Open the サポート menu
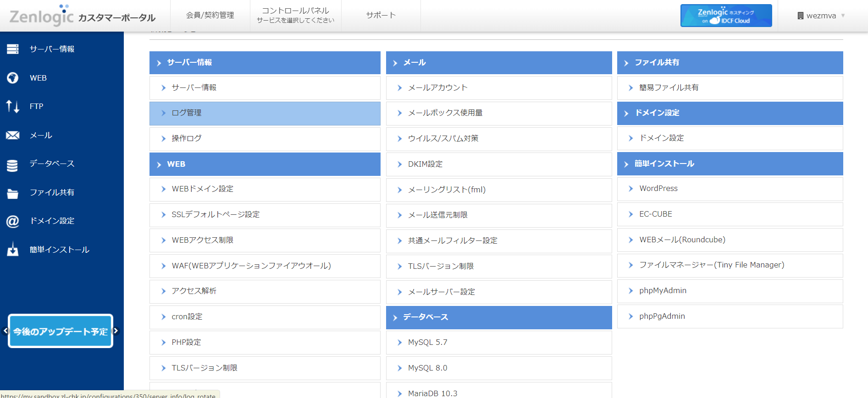This screenshot has width=868, height=398. (x=381, y=16)
